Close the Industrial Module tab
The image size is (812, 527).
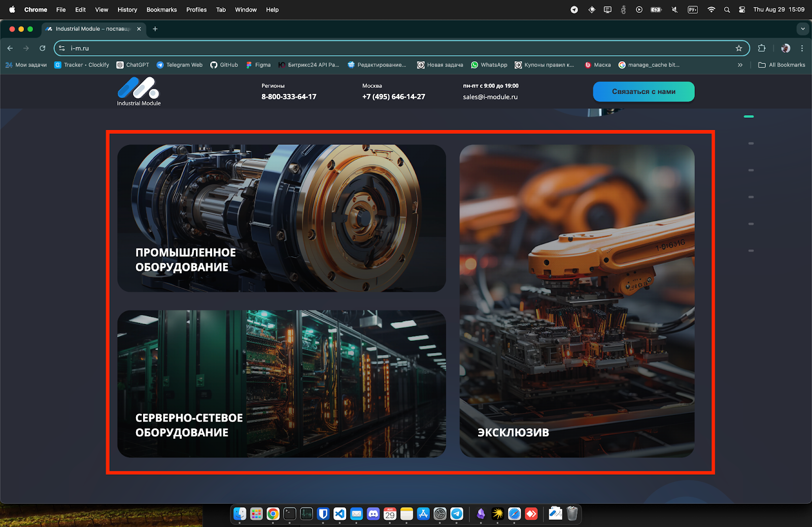(x=139, y=29)
